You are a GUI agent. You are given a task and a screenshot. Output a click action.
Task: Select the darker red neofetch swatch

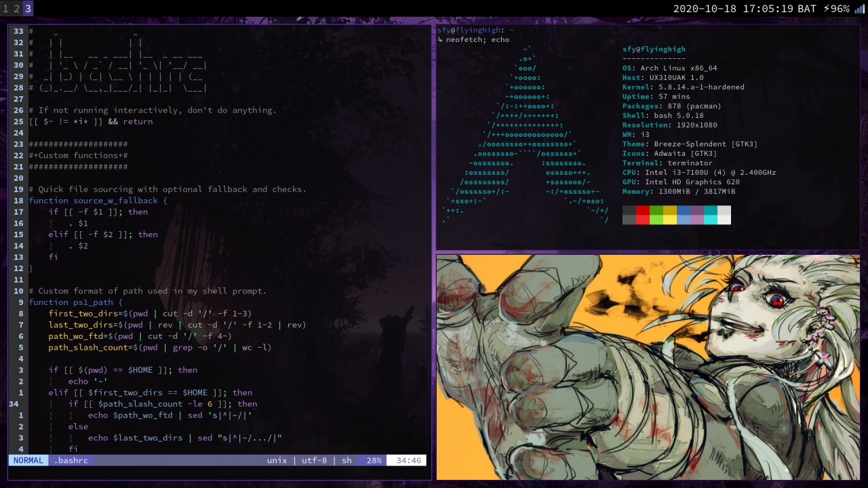(x=643, y=210)
